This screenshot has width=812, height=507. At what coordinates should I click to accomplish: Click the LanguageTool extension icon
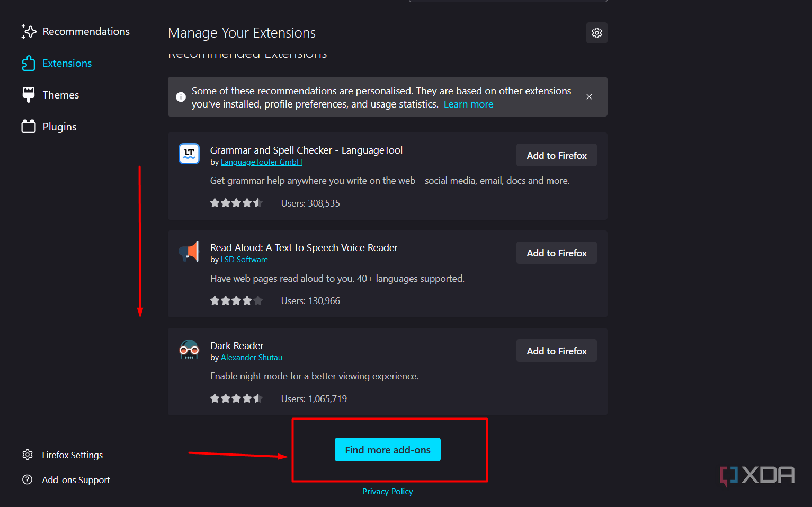[189, 154]
